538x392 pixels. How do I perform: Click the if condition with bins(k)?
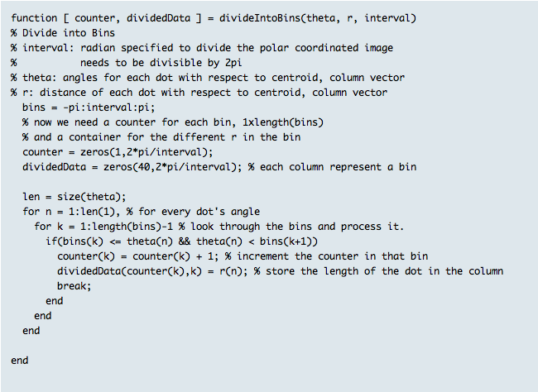(x=182, y=241)
